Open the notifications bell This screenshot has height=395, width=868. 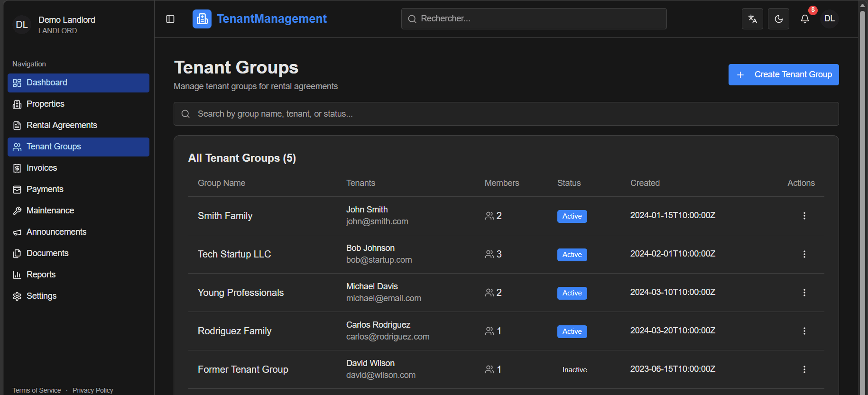pos(805,19)
